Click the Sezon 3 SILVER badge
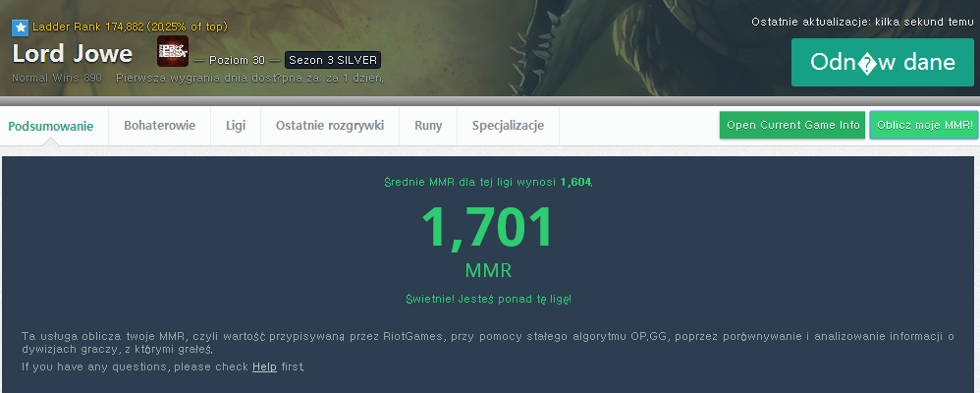Screen dimensions: 980x393 pyautogui.click(x=333, y=60)
